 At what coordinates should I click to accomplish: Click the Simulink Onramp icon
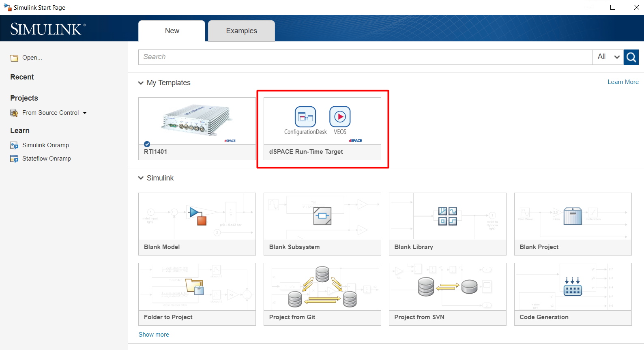pos(14,145)
